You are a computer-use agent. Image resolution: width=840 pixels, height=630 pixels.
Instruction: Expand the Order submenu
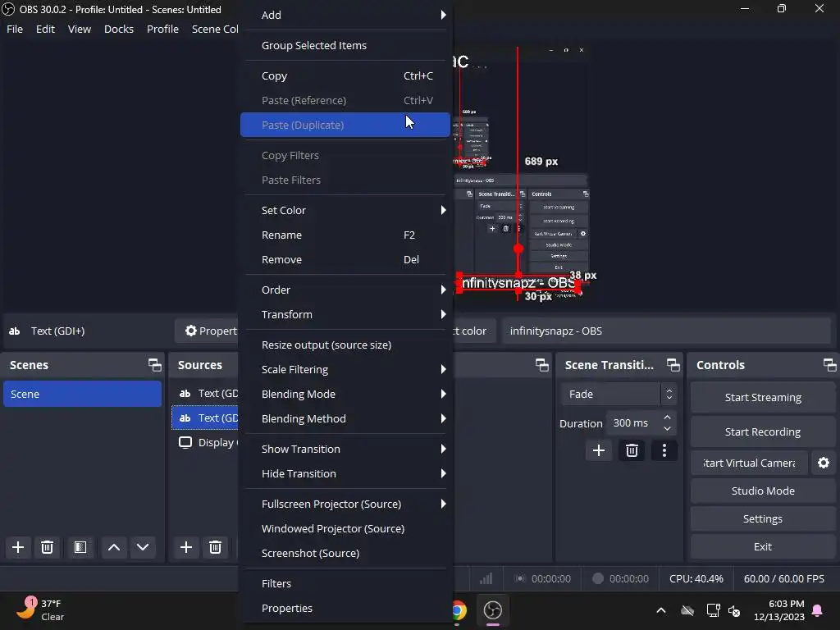[345, 290]
